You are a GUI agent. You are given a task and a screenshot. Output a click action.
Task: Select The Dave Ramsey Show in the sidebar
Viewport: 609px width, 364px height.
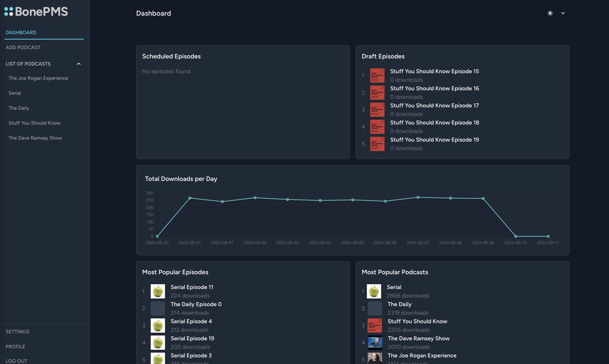click(35, 138)
